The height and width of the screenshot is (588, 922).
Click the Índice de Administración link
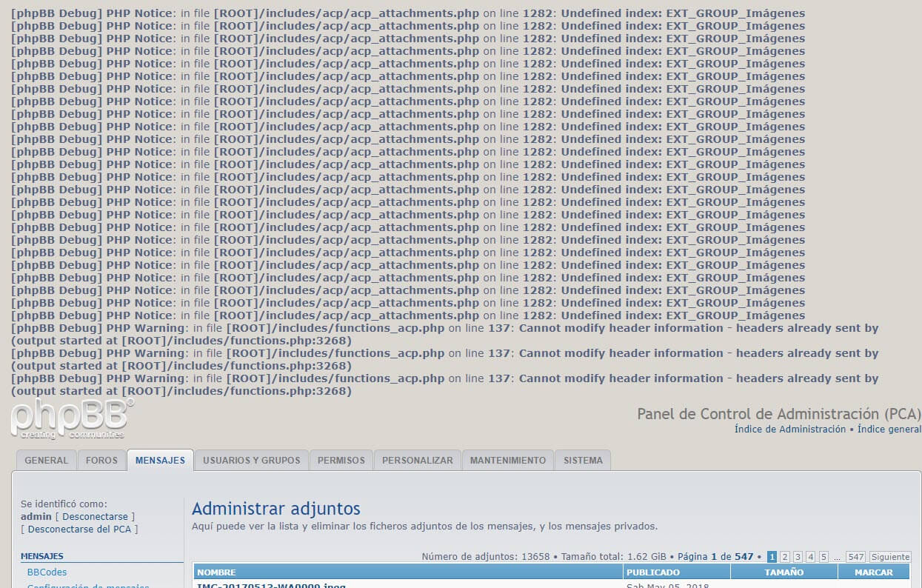[789, 430]
